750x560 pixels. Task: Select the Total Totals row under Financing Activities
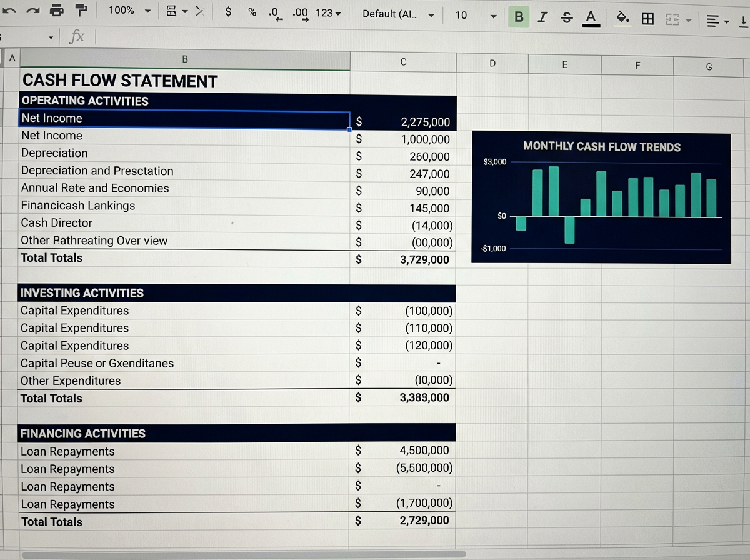click(51, 522)
